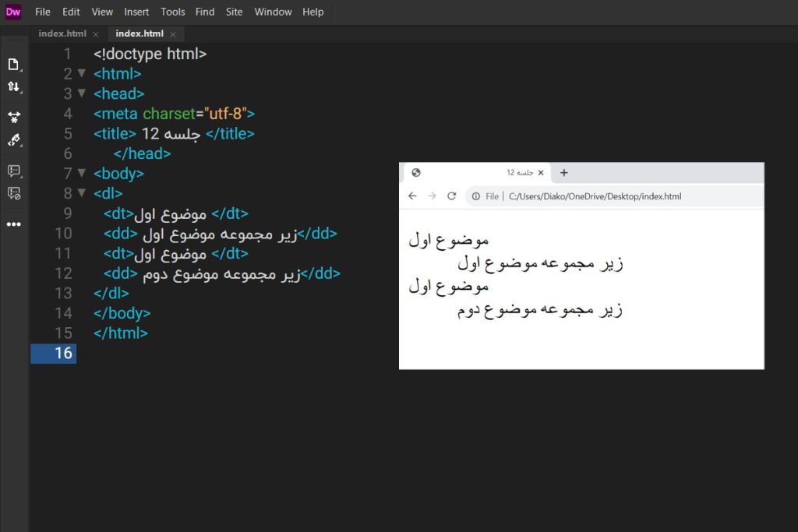798x532 pixels.
Task: Click line number 1 in gutter
Action: [67, 54]
